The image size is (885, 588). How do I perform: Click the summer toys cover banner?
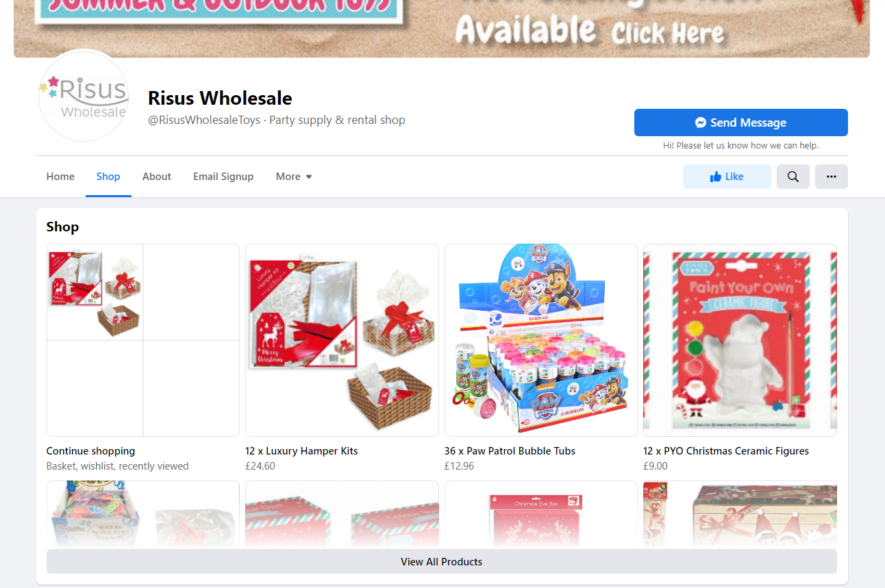(442, 29)
